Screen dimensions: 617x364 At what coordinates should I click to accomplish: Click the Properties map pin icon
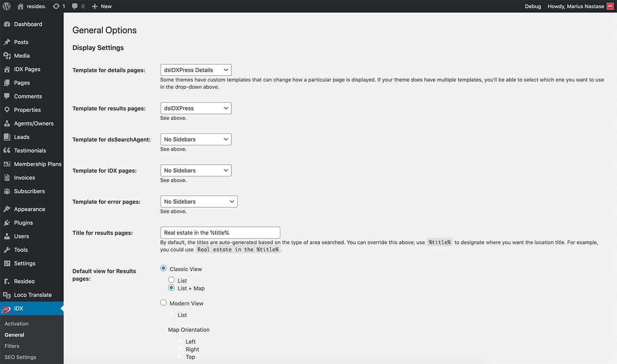[x=7, y=110]
